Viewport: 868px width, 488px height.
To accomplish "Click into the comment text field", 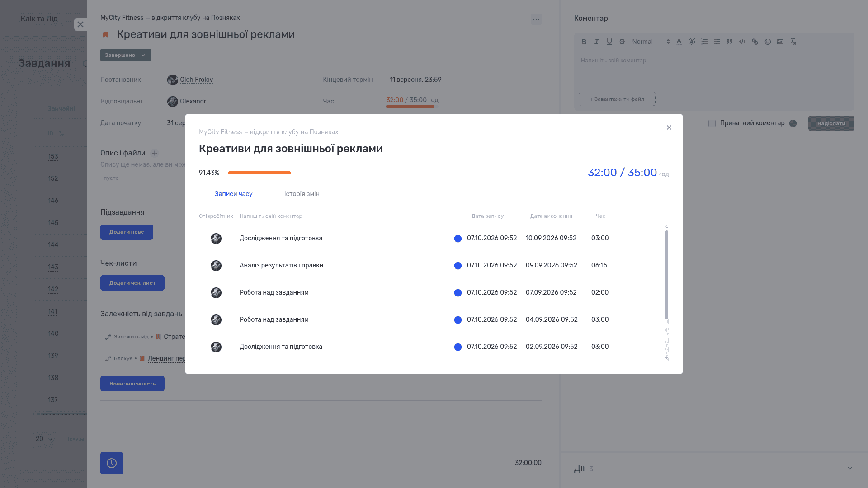I will [714, 70].
